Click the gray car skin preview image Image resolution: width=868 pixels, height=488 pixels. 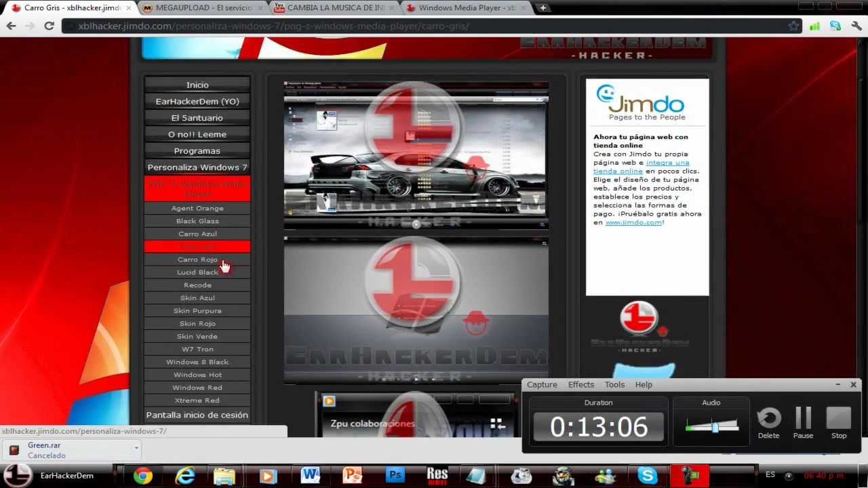tap(416, 155)
